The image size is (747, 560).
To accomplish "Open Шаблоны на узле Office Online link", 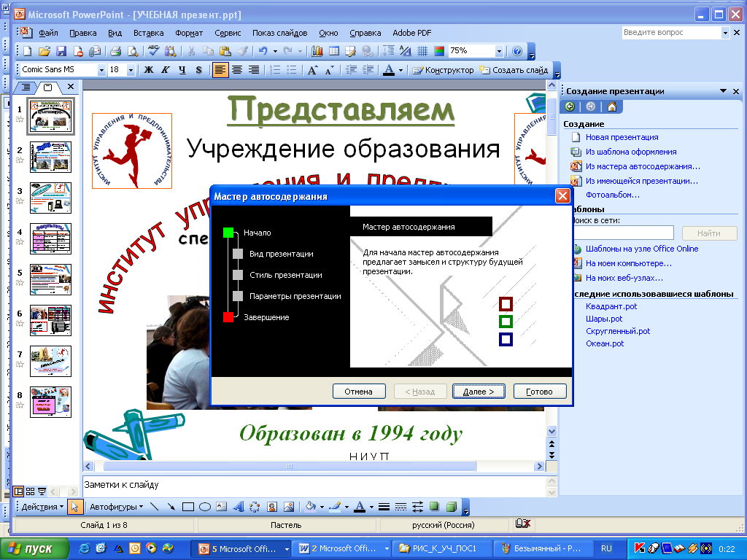I will point(642,249).
